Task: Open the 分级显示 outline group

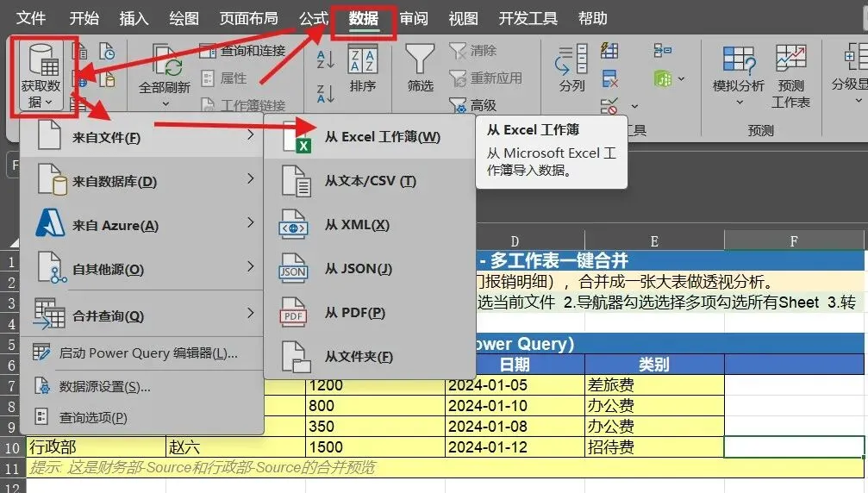Action: pyautogui.click(x=850, y=74)
